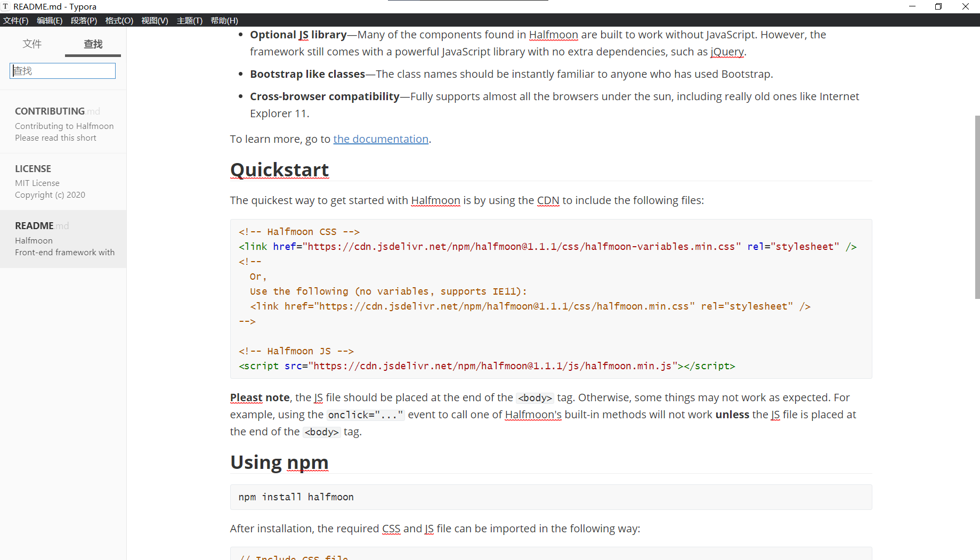Click the Halfmoon CSS comment code line
The width and height of the screenshot is (980, 560).
[299, 232]
